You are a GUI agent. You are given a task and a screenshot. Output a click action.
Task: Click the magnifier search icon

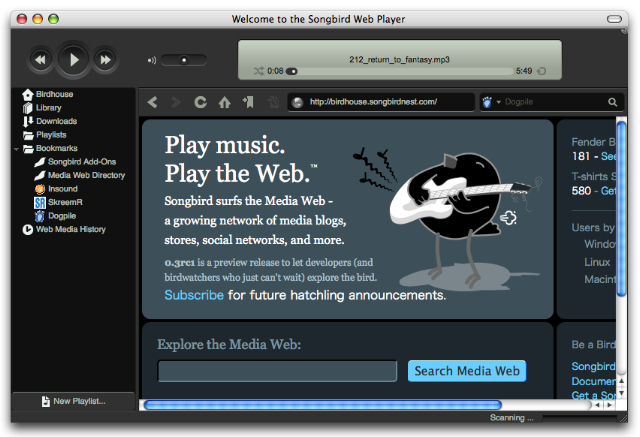[612, 102]
